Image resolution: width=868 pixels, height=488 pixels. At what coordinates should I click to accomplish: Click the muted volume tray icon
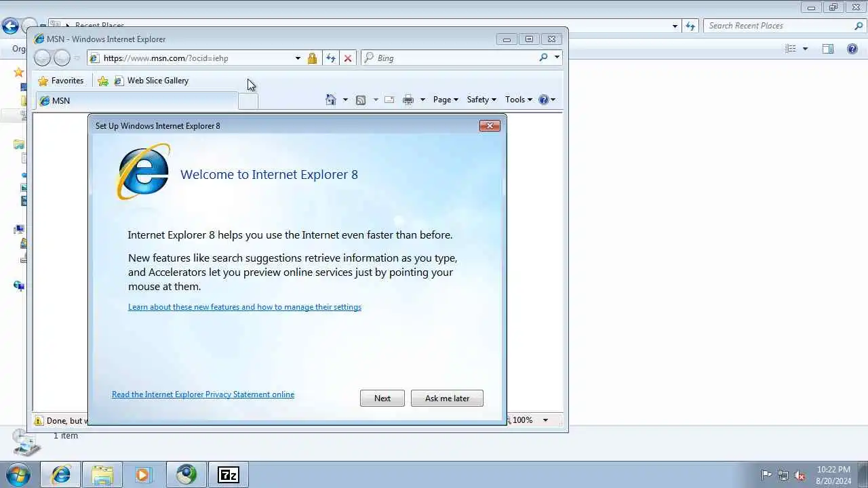[x=800, y=475]
